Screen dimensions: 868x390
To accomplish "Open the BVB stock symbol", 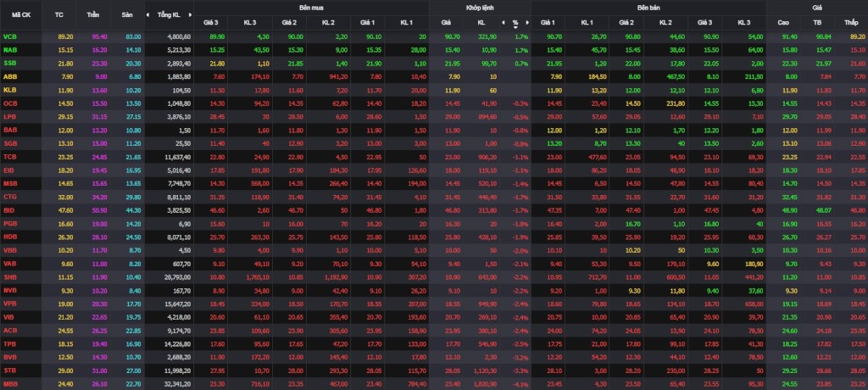I will [9, 357].
